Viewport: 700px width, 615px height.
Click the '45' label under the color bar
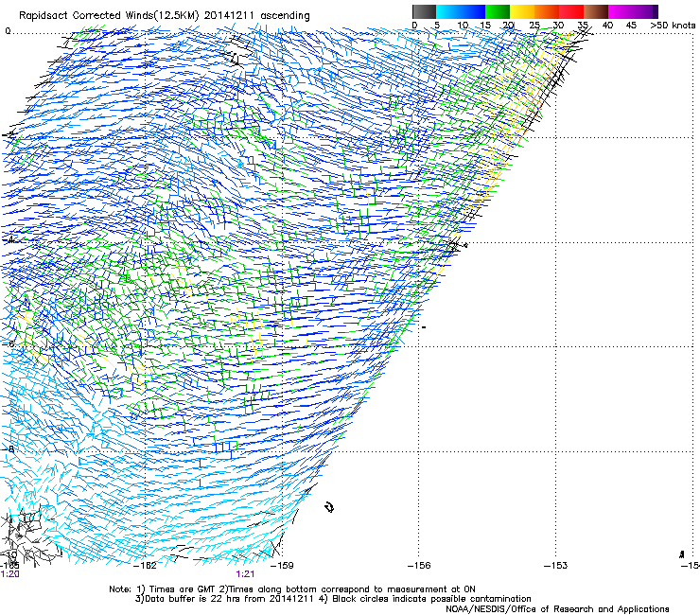pos(631,26)
